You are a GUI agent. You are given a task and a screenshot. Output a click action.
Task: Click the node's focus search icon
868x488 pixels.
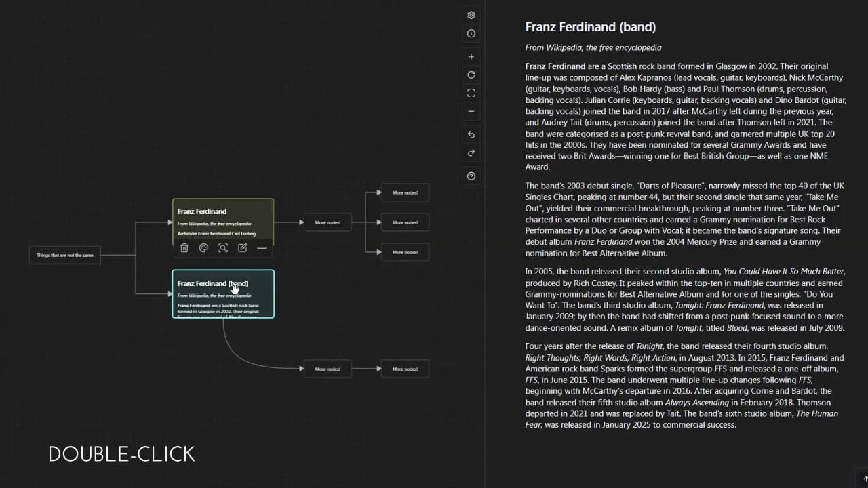223,248
